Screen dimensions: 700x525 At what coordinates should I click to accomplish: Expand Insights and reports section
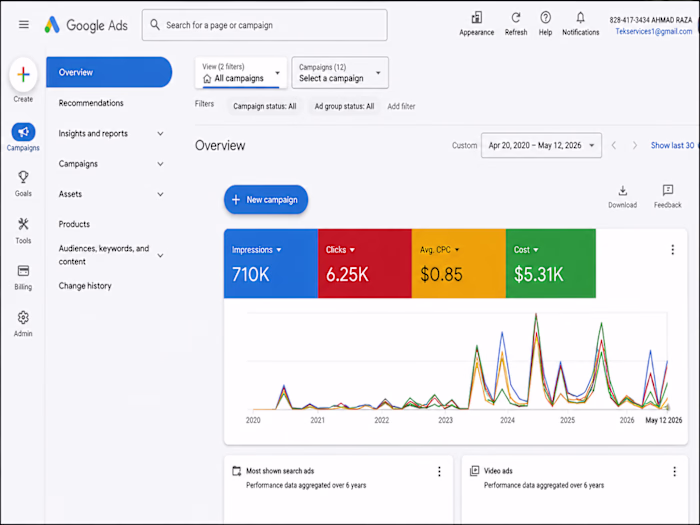pyautogui.click(x=111, y=133)
